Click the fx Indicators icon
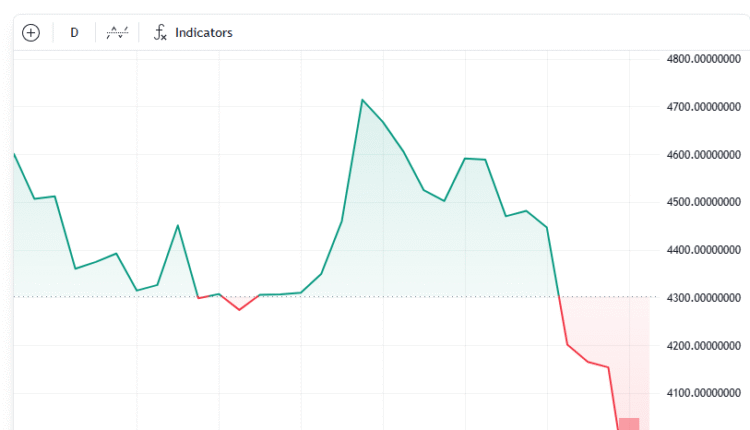 point(160,33)
